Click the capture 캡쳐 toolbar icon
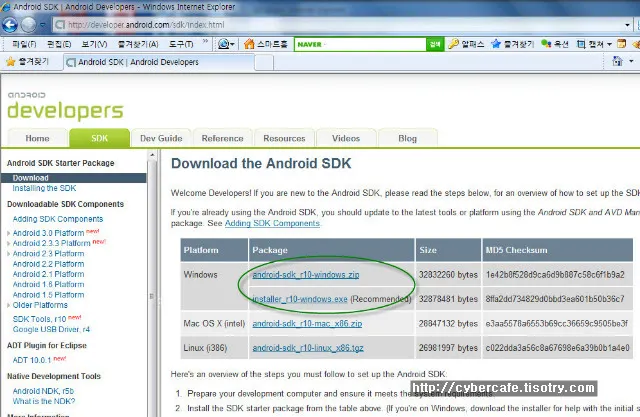This screenshot has width=640, height=417. pos(581,44)
